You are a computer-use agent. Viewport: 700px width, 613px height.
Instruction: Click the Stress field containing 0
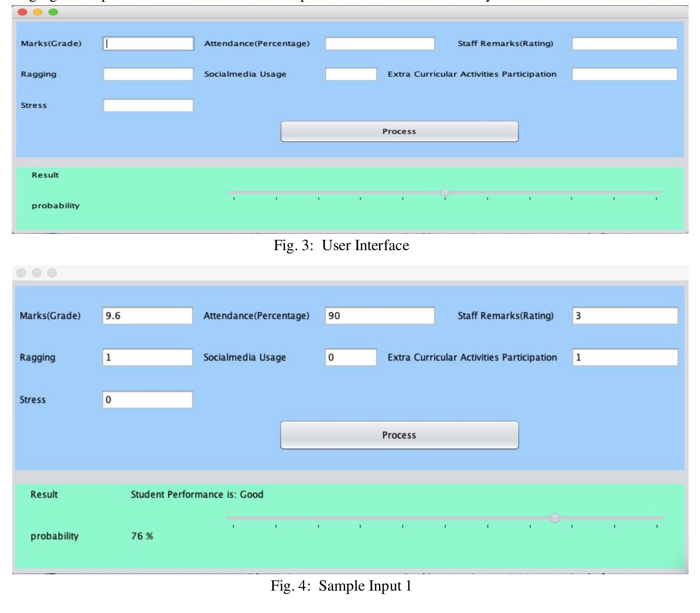point(147,400)
